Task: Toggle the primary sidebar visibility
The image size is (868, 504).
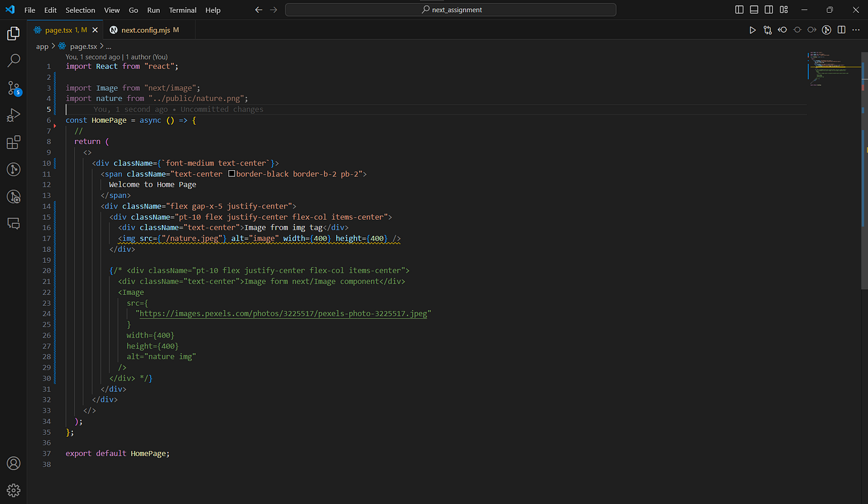Action: coord(739,10)
